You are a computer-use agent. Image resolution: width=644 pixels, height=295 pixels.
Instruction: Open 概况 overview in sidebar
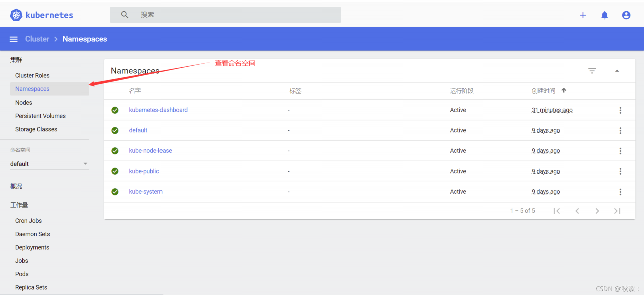point(16,186)
